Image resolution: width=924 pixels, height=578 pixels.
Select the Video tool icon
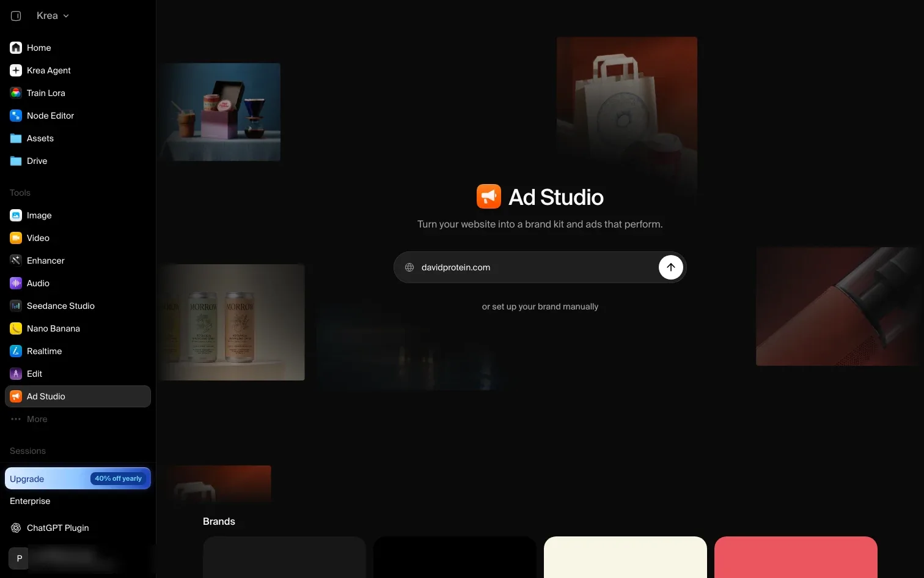(16, 238)
